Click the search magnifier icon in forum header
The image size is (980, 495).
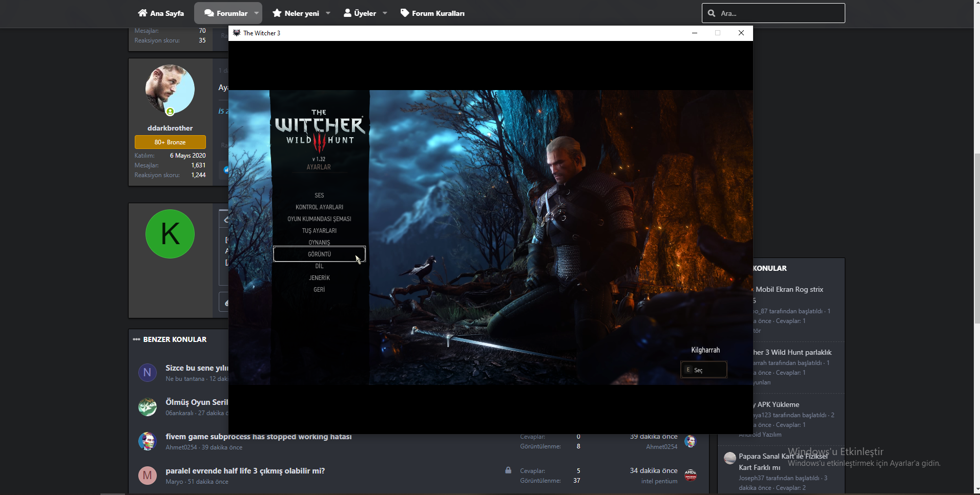click(712, 13)
